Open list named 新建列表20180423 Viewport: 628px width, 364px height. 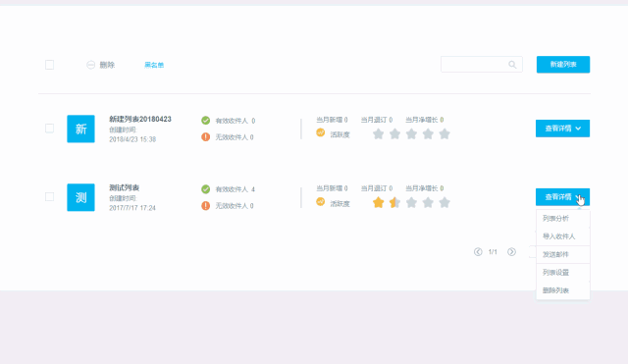(140, 119)
